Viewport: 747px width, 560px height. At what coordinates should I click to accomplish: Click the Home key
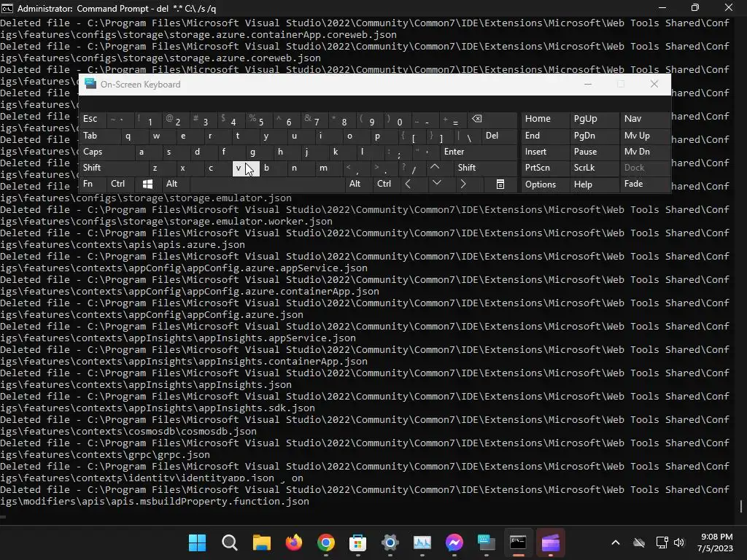click(x=544, y=119)
